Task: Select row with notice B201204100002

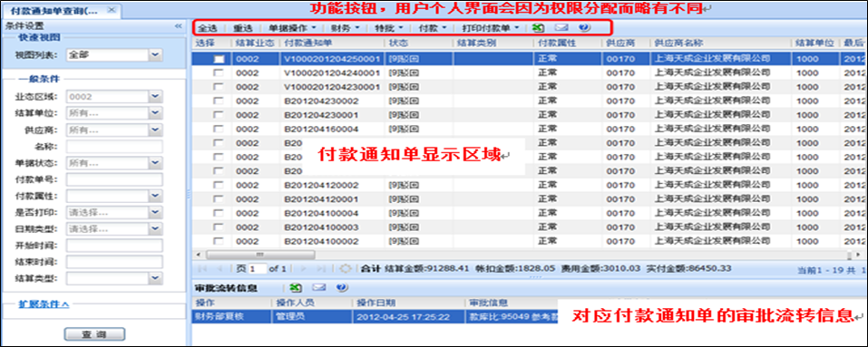Action: click(x=530, y=242)
